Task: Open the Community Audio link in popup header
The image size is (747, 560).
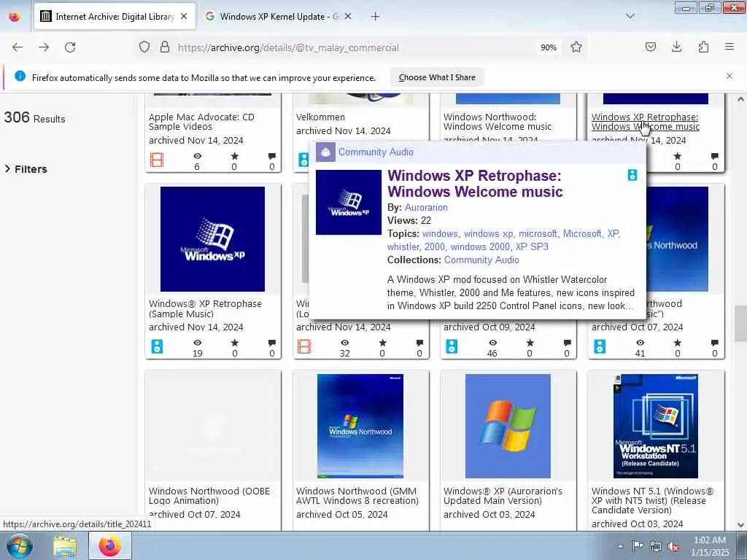Action: pyautogui.click(x=376, y=152)
